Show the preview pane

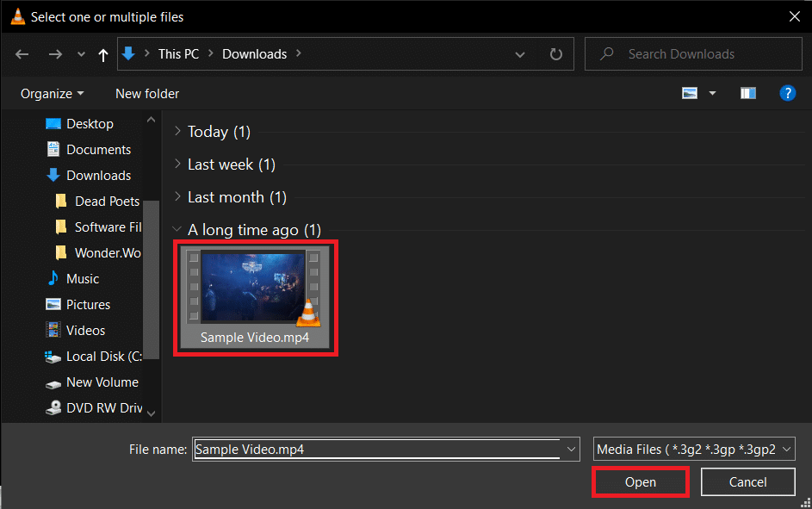click(x=747, y=93)
